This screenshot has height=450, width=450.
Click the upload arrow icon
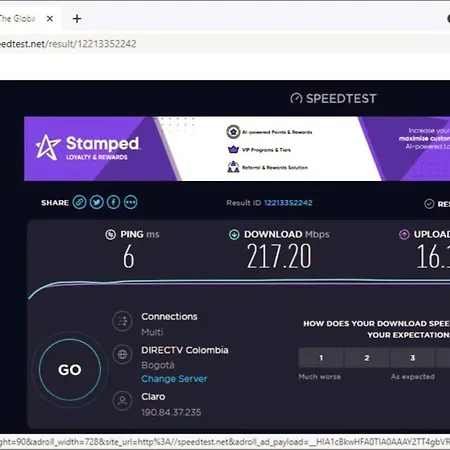point(404,234)
